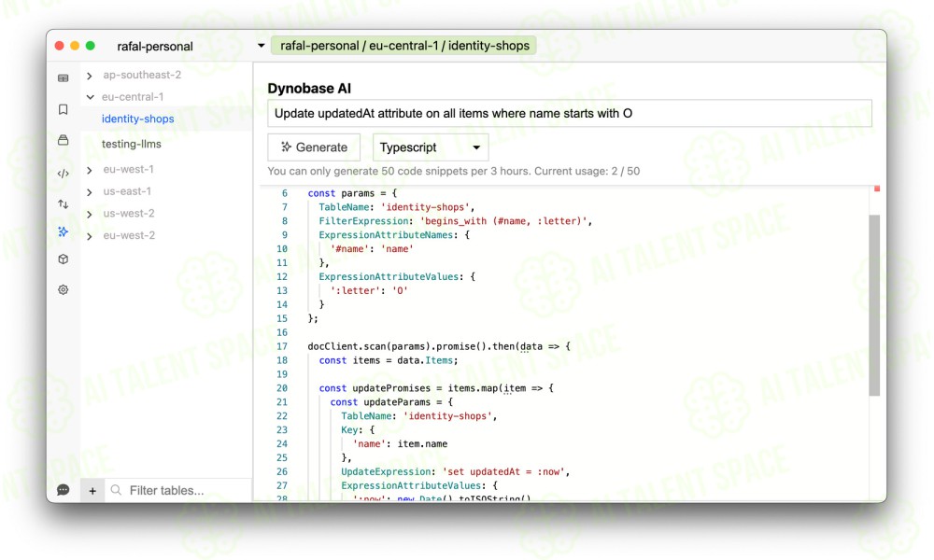Click the plus add table button
934x560 pixels.
(92, 491)
